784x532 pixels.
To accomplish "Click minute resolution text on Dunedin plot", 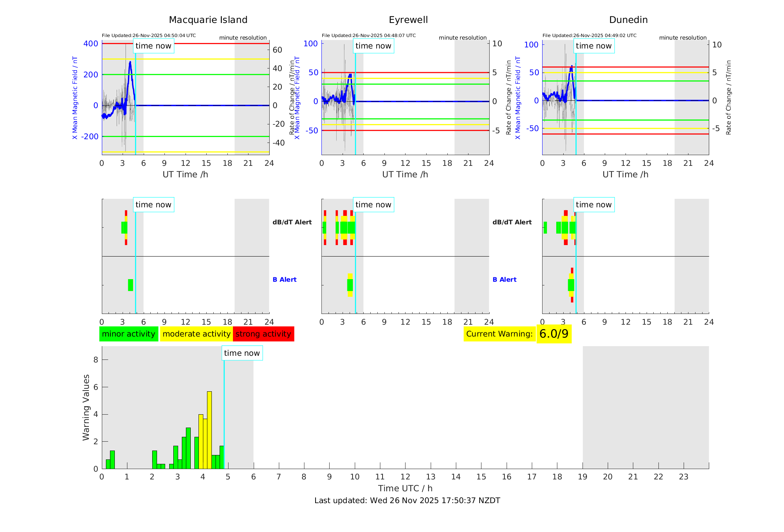I will (683, 38).
